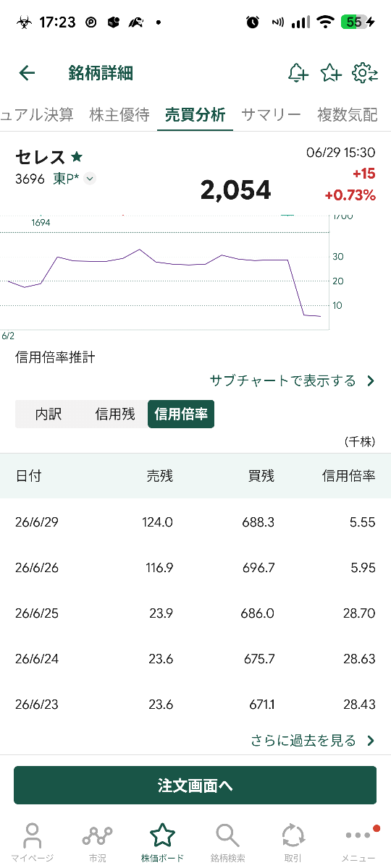Screen dimensions: 391x868
Task: Go back with the left arrow icon
Action: click(27, 72)
